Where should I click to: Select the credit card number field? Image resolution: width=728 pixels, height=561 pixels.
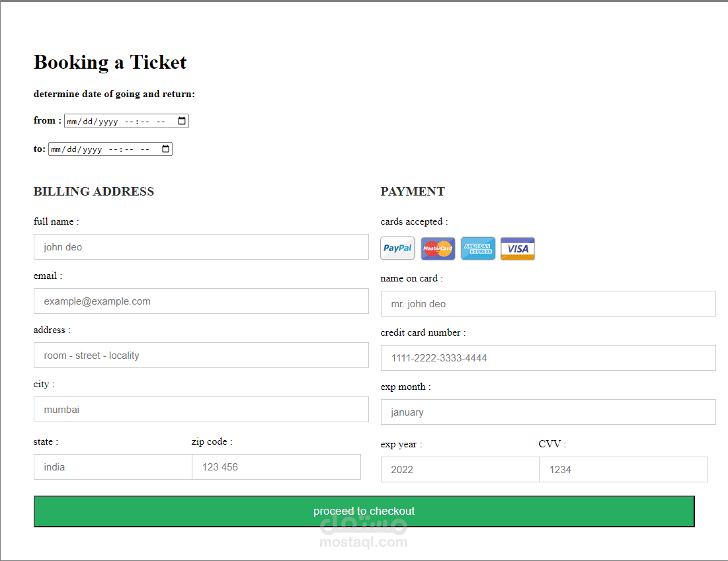tap(547, 357)
